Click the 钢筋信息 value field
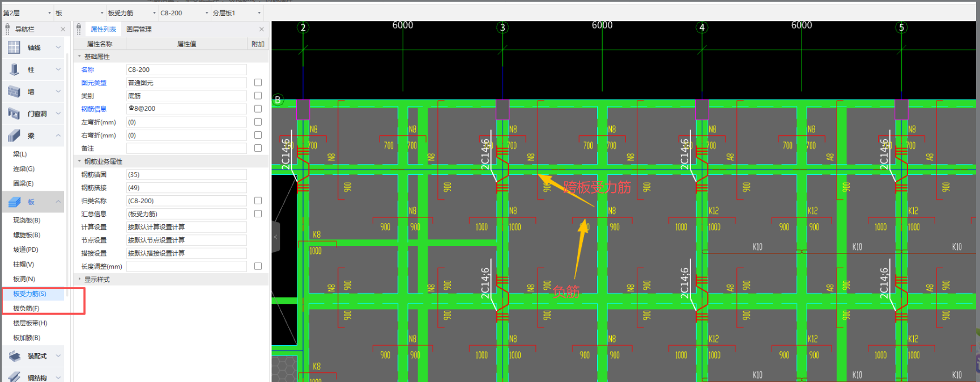 186,109
